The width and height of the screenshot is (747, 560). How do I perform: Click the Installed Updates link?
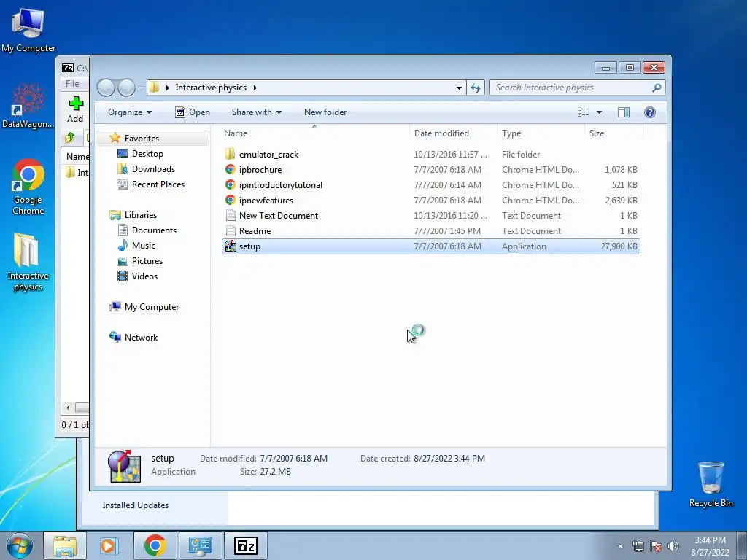pyautogui.click(x=135, y=505)
